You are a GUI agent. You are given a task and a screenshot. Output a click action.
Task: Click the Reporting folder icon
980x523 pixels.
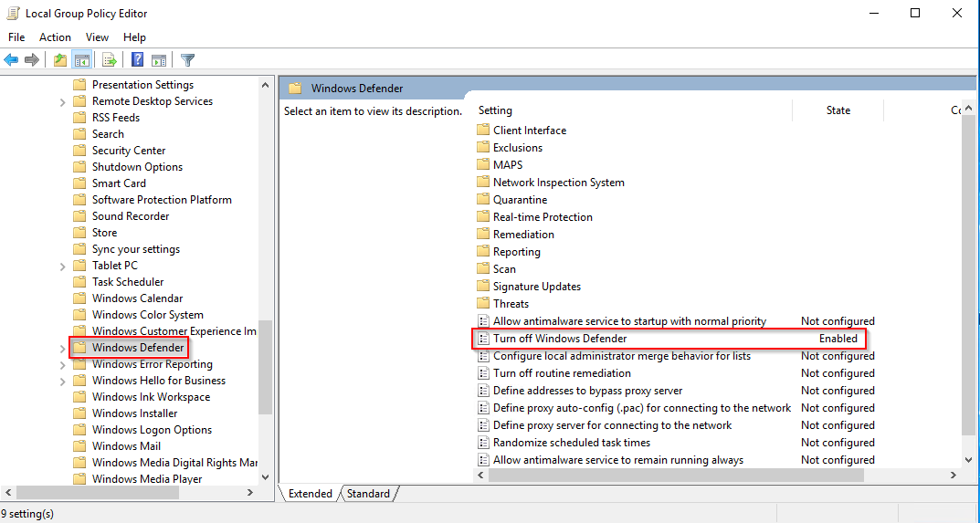482,252
